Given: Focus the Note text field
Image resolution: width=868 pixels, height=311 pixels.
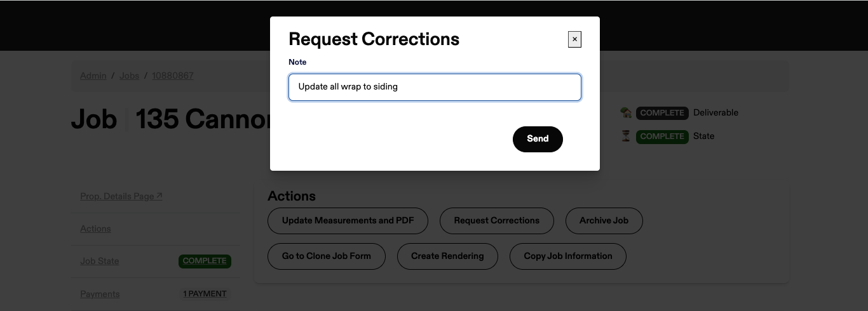Looking at the screenshot, I should pos(435,87).
